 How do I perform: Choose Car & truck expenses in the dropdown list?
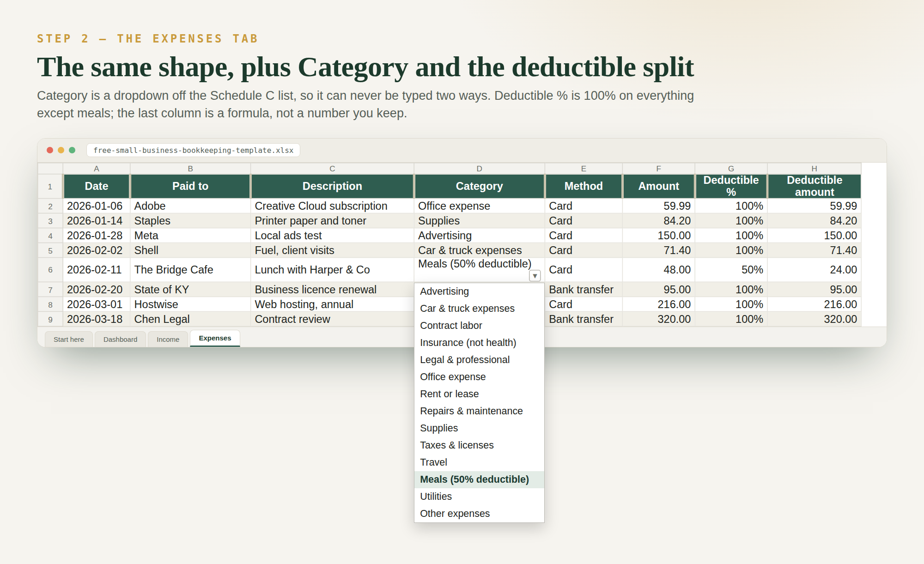point(479,309)
